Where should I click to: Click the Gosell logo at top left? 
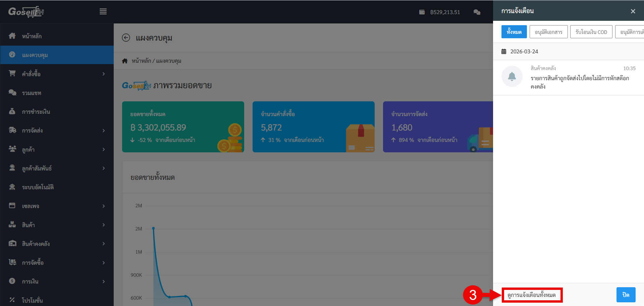tap(26, 12)
